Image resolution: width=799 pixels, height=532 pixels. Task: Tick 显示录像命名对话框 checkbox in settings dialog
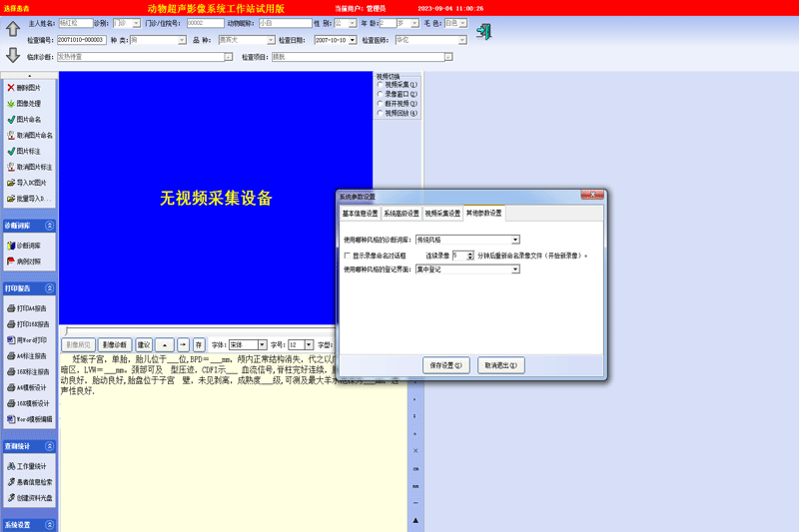pyautogui.click(x=347, y=256)
